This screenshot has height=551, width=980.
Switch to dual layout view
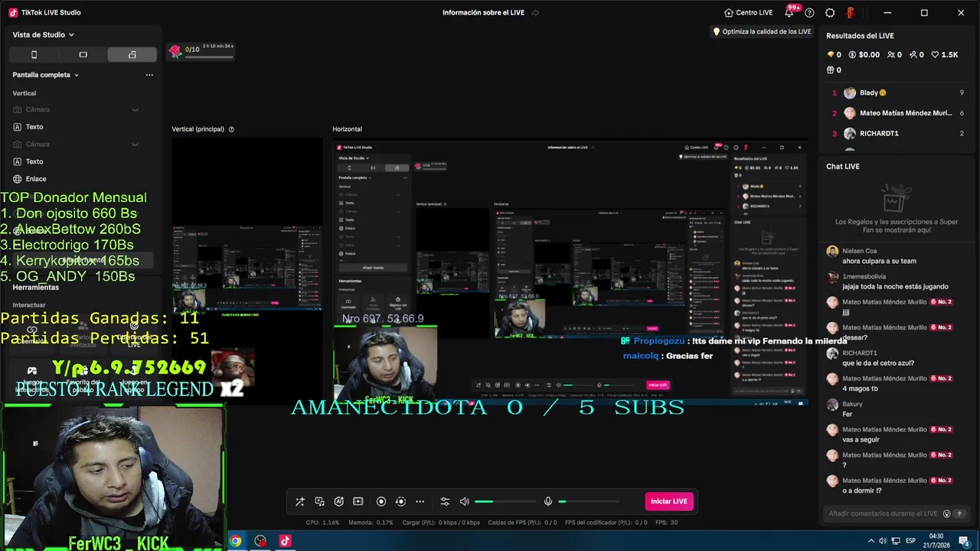point(132,54)
